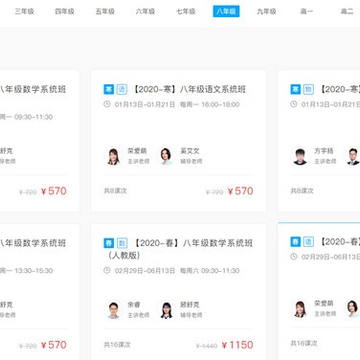
Task: Switch to the 六年级 grade tab
Action: pyautogui.click(x=145, y=11)
